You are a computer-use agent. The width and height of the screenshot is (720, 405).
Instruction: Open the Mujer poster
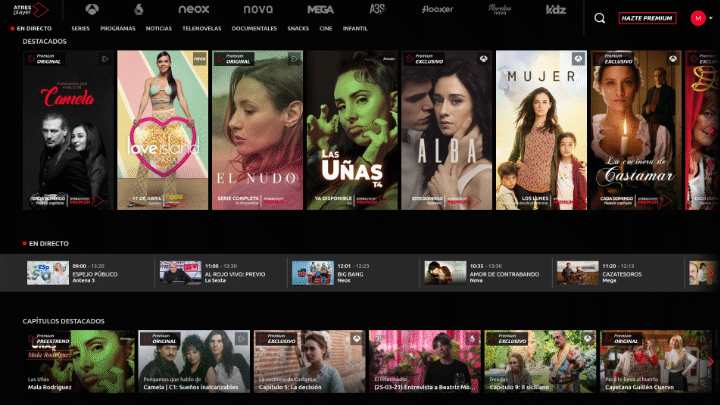541,130
